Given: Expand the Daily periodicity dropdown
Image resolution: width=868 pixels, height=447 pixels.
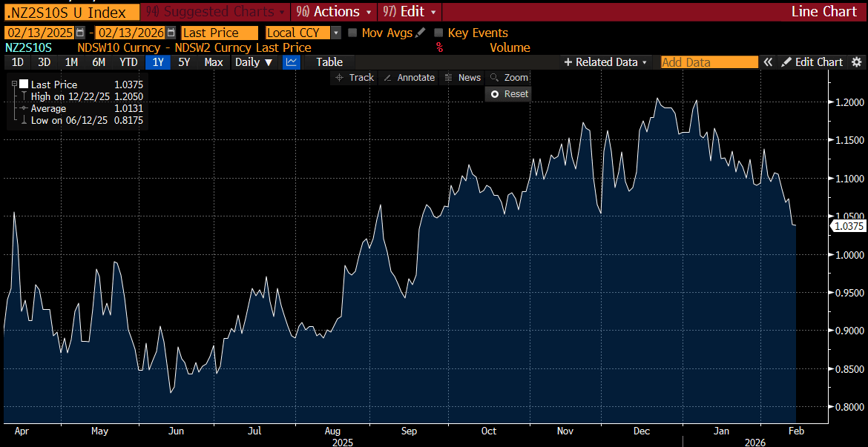Looking at the screenshot, I should click(x=254, y=62).
